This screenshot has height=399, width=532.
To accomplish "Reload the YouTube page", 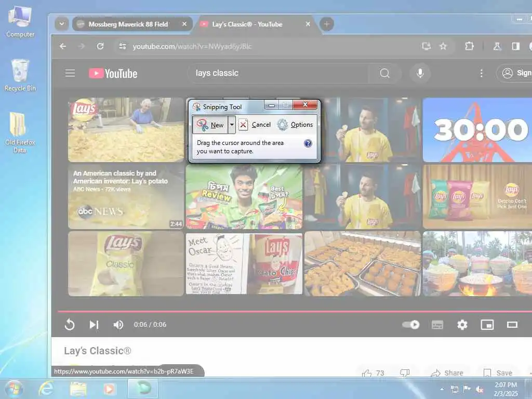I will click(100, 46).
